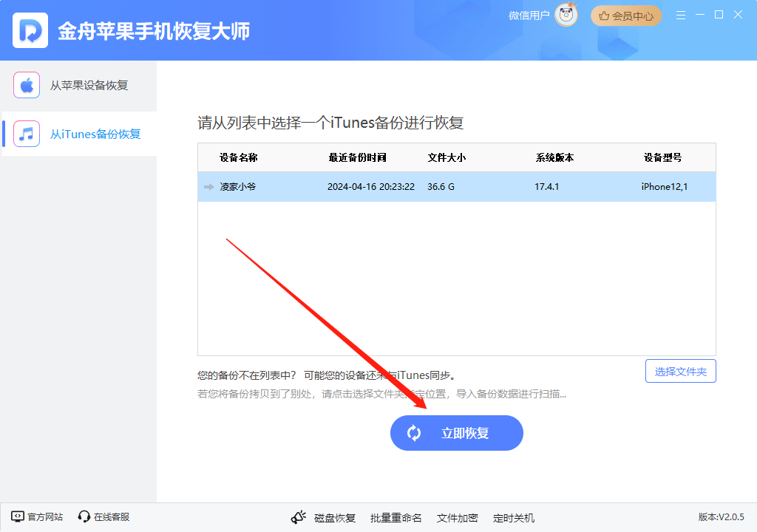Click the 文件大小 column header
The width and height of the screenshot is (757, 532).
point(447,157)
